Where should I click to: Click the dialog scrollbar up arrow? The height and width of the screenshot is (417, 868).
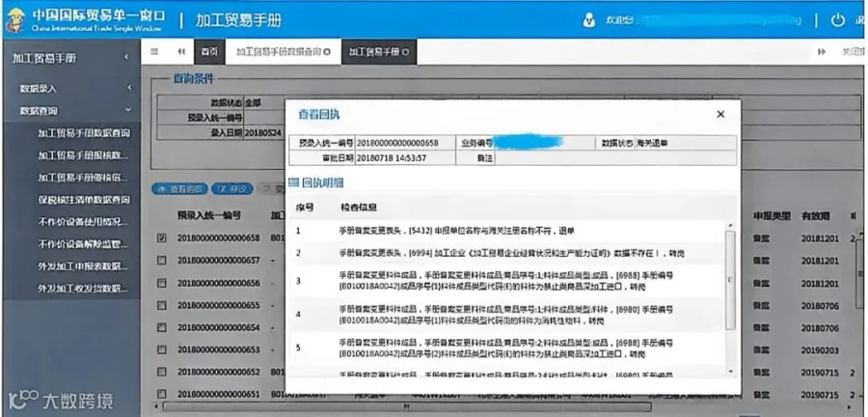tap(731, 225)
